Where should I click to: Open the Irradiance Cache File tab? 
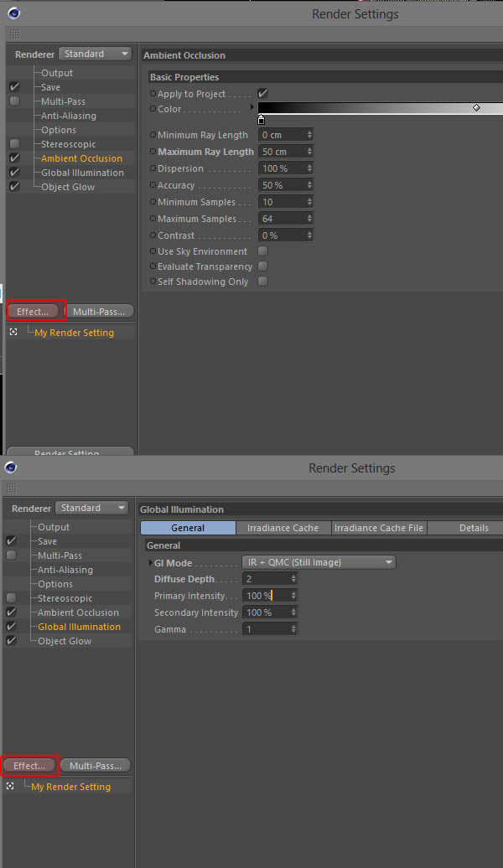(x=379, y=528)
